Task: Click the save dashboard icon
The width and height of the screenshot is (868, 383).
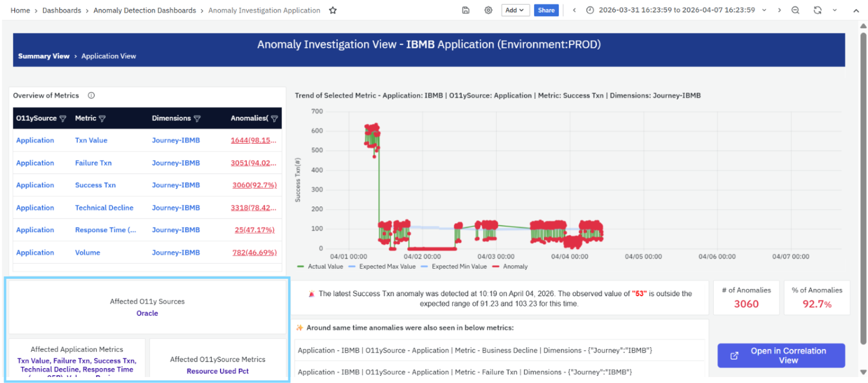Action: (466, 10)
